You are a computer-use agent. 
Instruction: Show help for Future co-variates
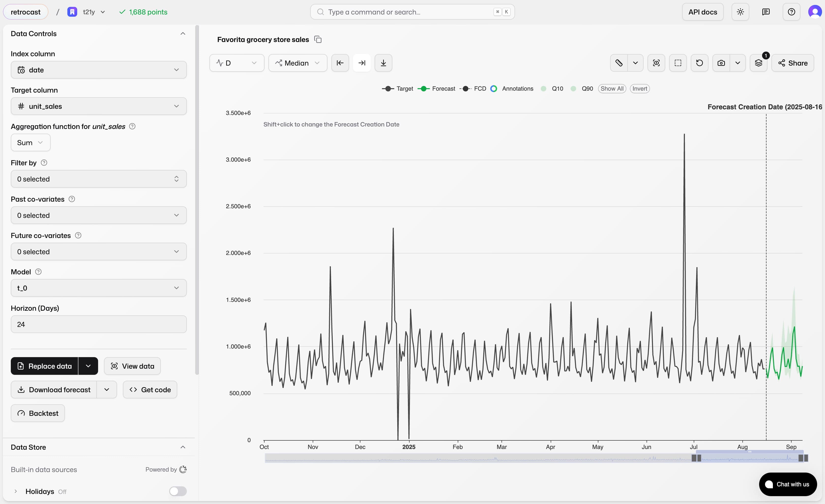78,236
